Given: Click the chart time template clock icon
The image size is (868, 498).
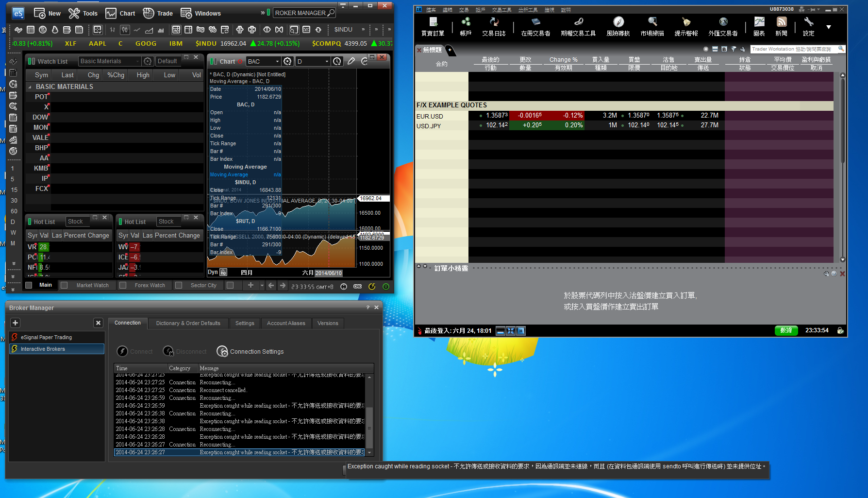Looking at the screenshot, I should pyautogui.click(x=337, y=61).
